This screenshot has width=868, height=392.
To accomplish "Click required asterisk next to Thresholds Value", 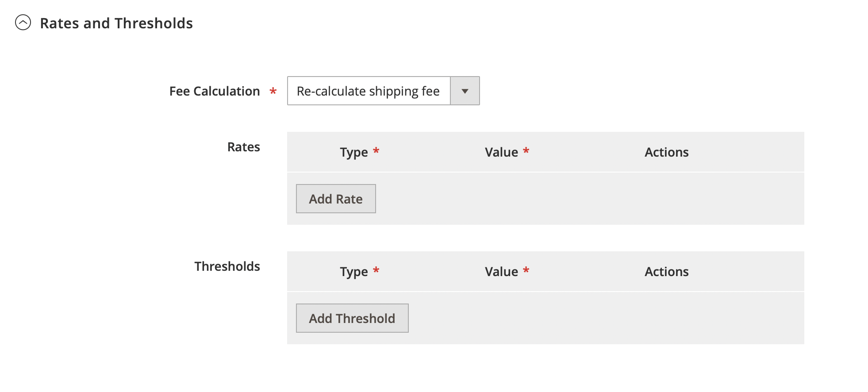I will tap(526, 270).
